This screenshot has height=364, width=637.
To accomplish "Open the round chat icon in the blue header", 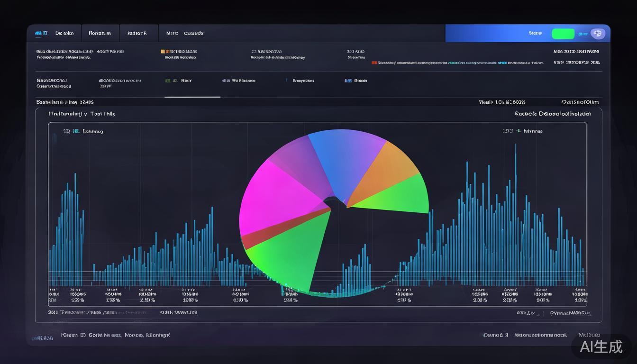I will [597, 34].
